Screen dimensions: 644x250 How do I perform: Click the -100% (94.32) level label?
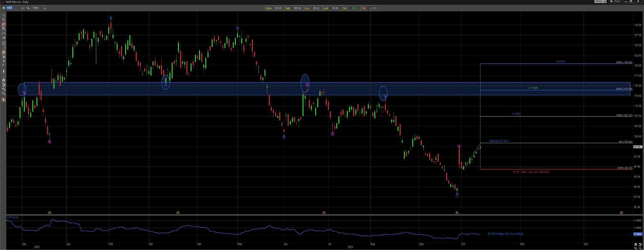[625, 168]
